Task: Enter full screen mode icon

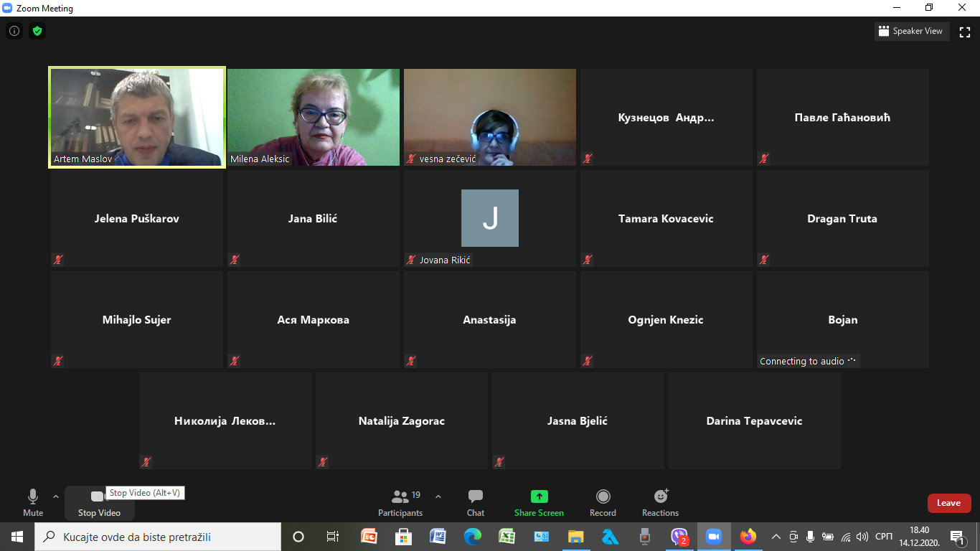Action: [965, 32]
